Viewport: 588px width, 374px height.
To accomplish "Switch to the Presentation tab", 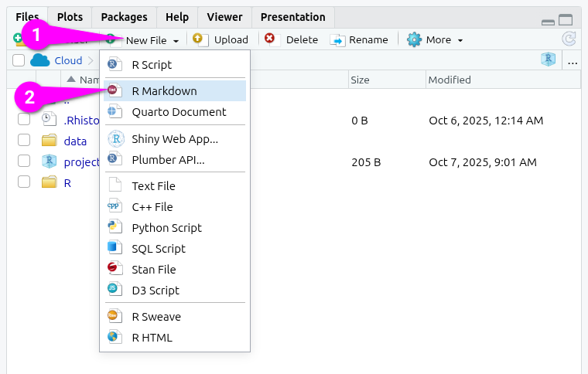I will [293, 17].
